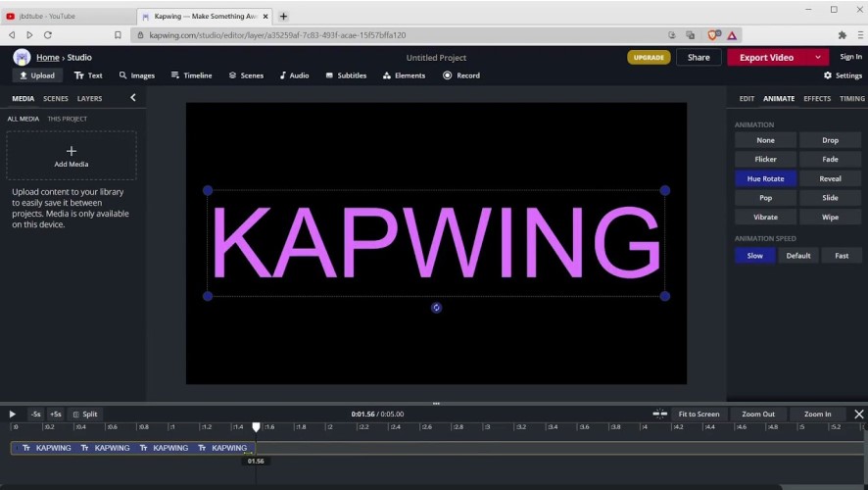Click Fit to Screen button
This screenshot has width=868, height=490.
coord(699,414)
